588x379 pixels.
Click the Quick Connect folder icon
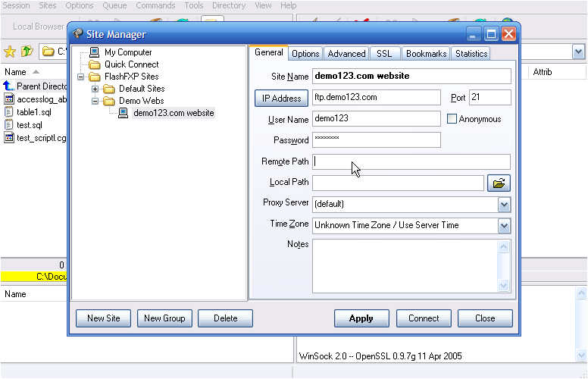(95, 64)
